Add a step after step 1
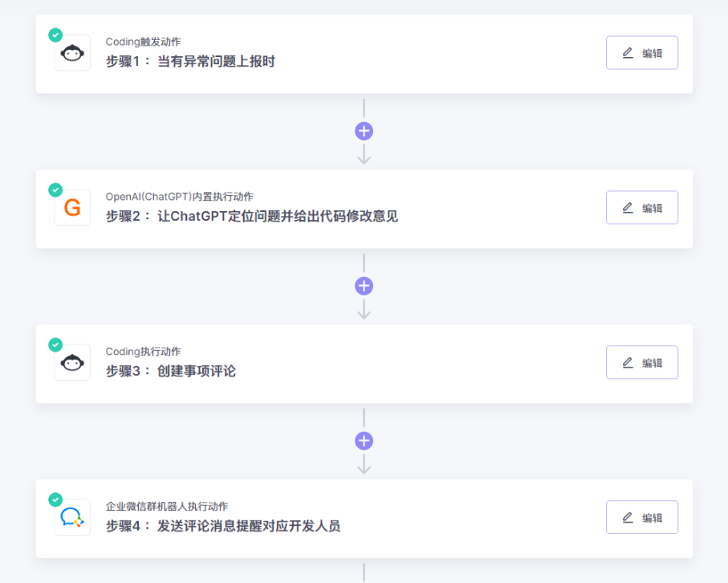The height and width of the screenshot is (583, 728). click(x=364, y=131)
